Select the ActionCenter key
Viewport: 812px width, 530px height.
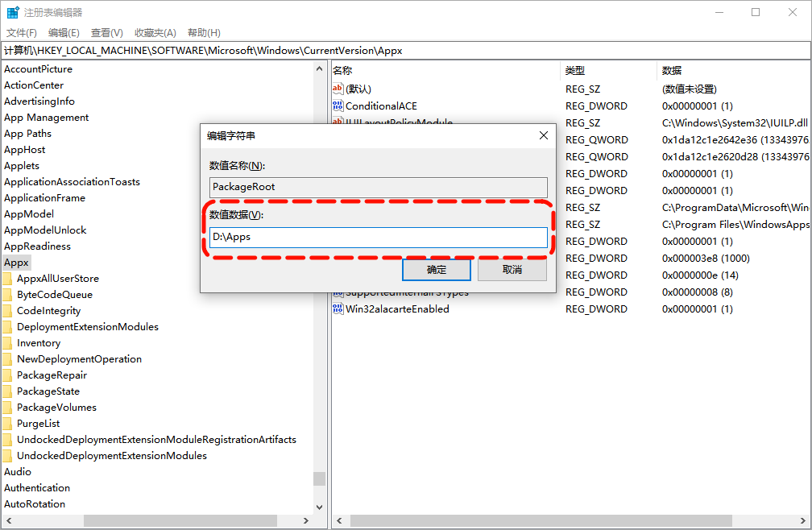click(34, 85)
